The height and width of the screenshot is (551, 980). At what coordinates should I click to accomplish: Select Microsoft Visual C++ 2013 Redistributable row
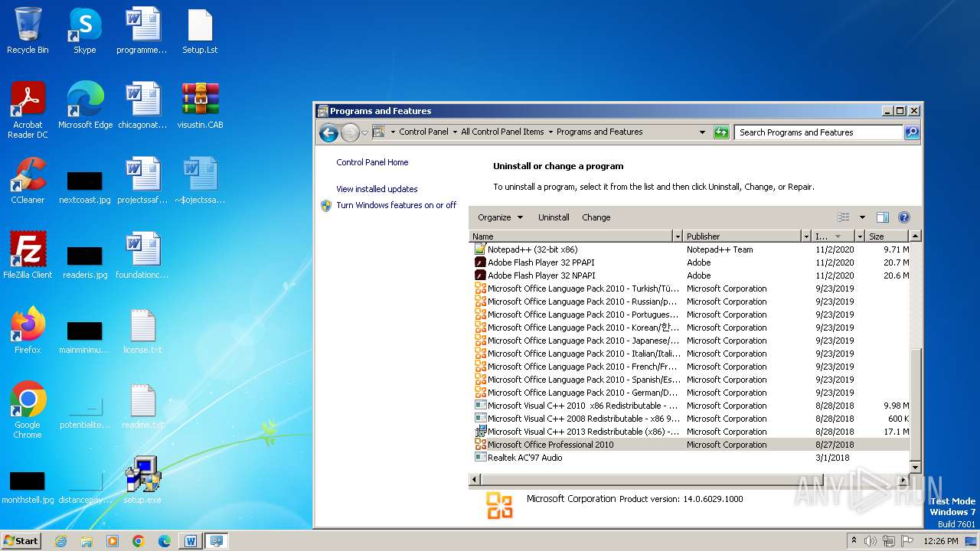[x=689, y=432]
